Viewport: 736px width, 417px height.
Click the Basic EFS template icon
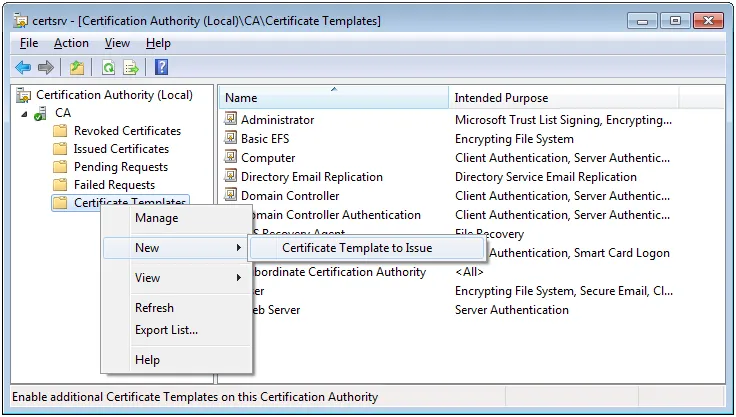click(x=230, y=138)
